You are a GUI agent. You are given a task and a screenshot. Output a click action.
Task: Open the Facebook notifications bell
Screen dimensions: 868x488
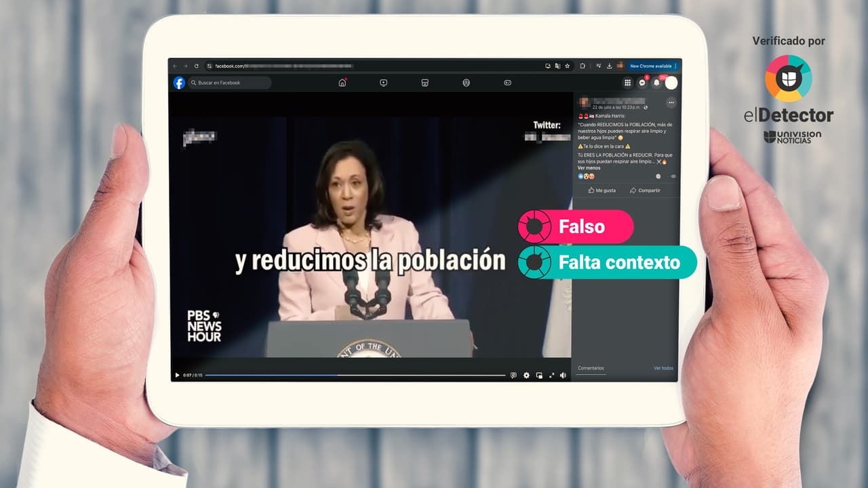coord(657,83)
